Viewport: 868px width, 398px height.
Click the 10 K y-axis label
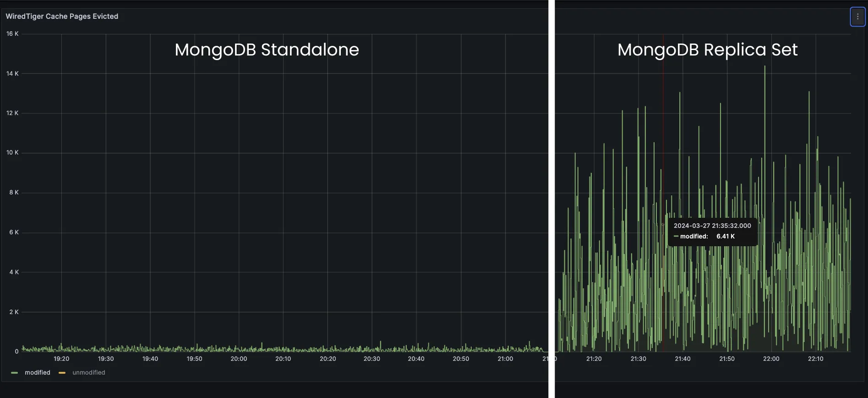(12, 152)
